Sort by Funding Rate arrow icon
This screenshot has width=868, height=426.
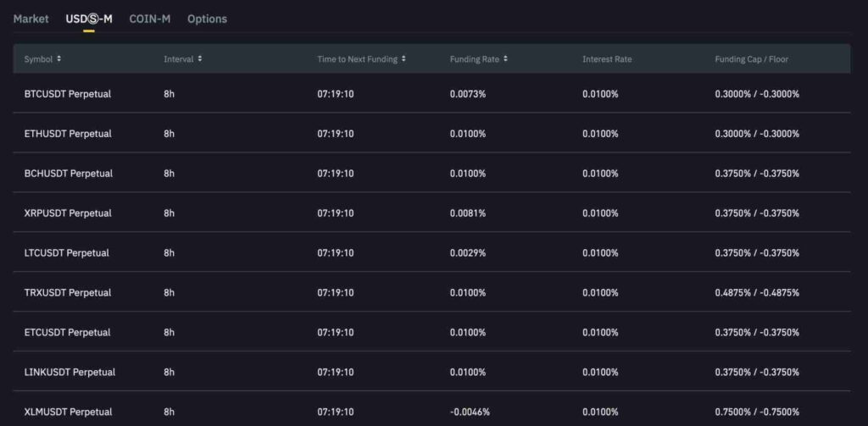click(x=505, y=58)
